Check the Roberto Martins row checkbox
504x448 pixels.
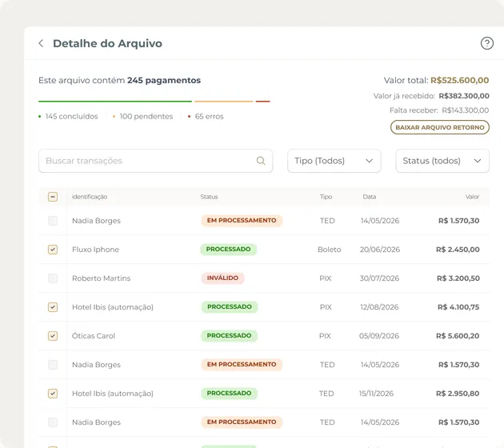tap(53, 278)
